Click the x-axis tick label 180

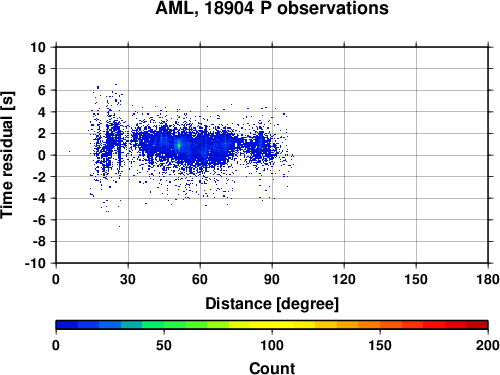[488, 279]
